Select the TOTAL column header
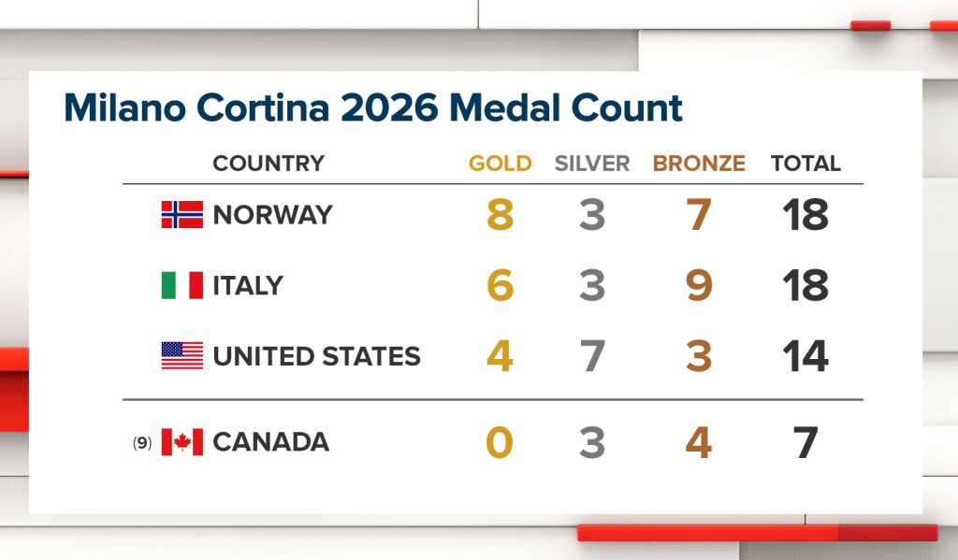This screenshot has width=958, height=560. point(806,164)
